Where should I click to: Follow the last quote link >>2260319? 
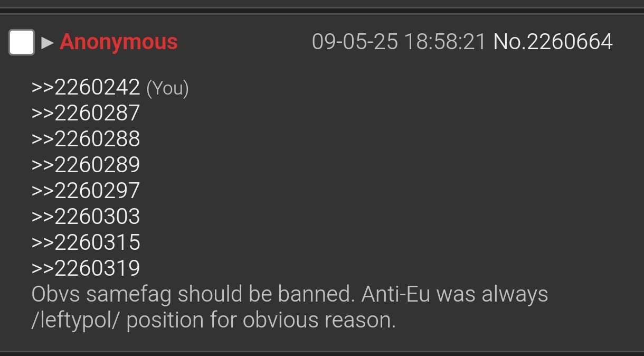pos(86,268)
